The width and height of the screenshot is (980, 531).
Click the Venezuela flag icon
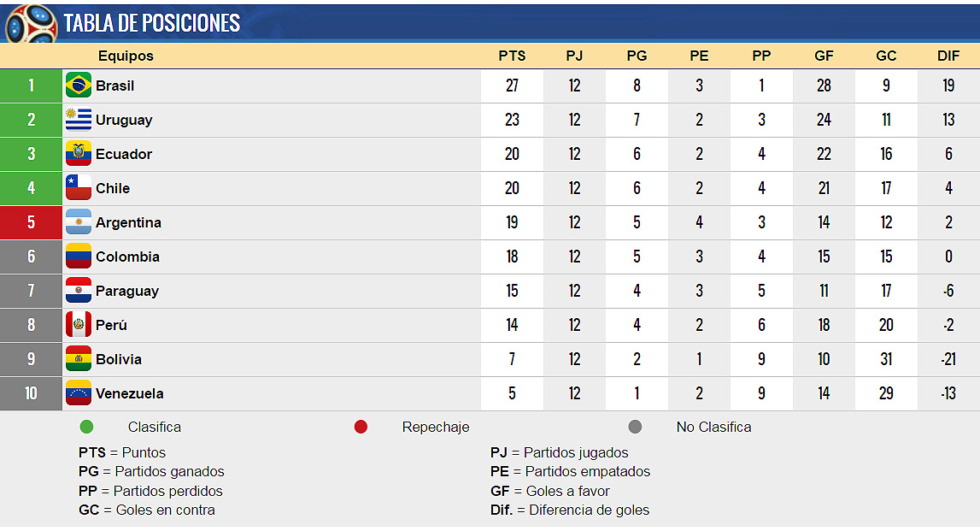[79, 393]
